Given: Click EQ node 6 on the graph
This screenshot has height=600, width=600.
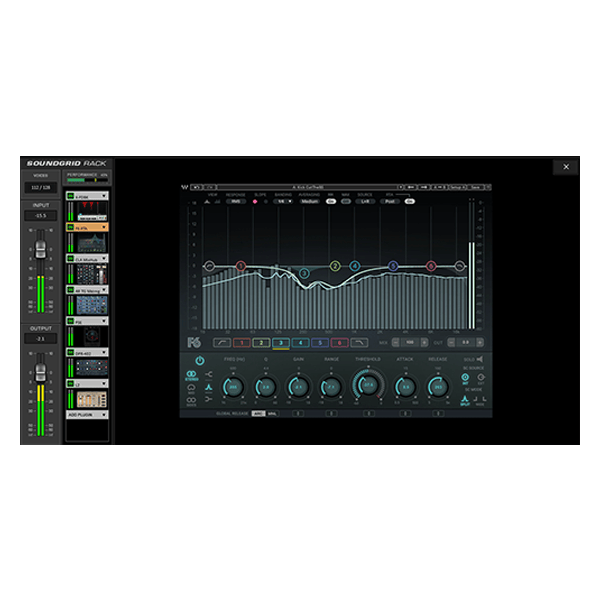Looking at the screenshot, I should click(431, 266).
